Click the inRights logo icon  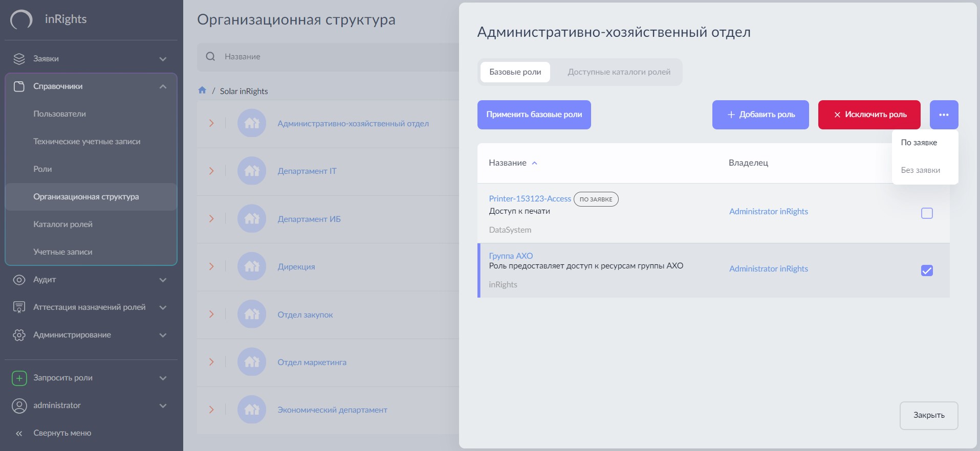click(21, 20)
